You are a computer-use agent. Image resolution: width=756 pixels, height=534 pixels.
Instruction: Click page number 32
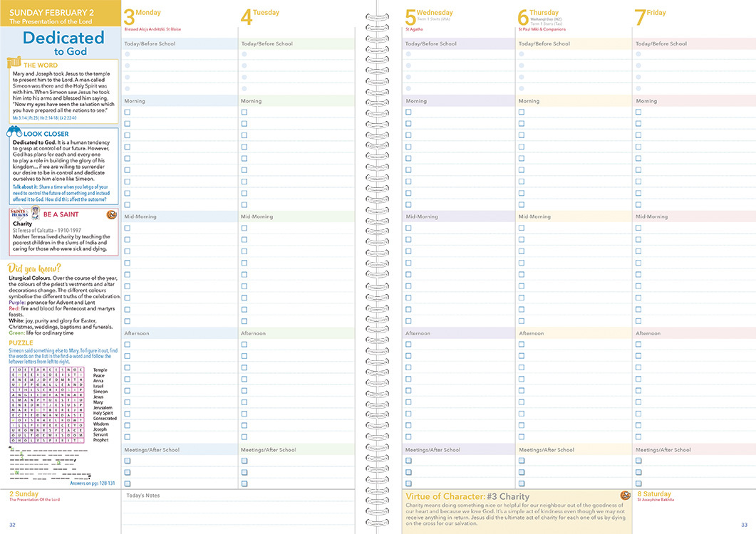pos(13,525)
